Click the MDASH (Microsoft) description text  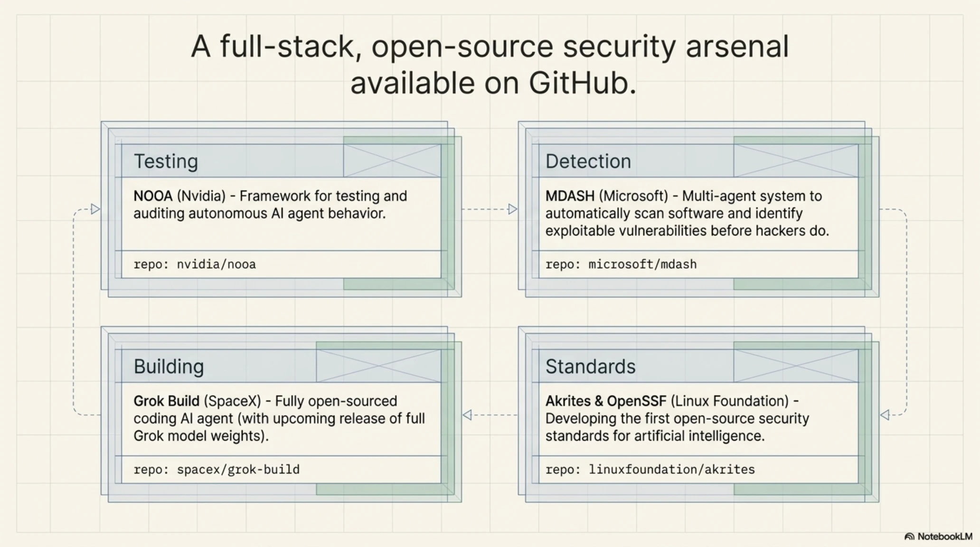687,213
